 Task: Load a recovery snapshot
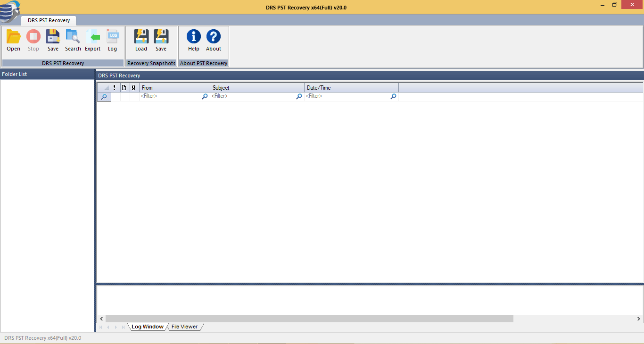click(x=141, y=41)
